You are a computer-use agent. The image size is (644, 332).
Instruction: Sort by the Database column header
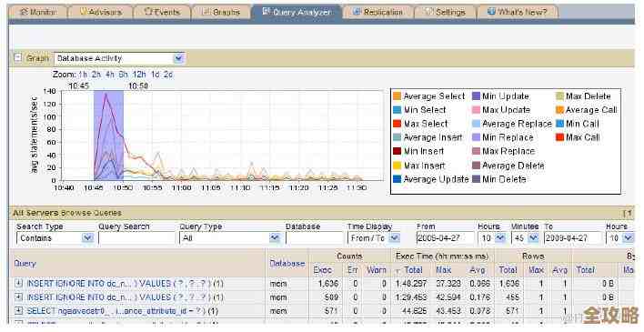click(x=287, y=264)
